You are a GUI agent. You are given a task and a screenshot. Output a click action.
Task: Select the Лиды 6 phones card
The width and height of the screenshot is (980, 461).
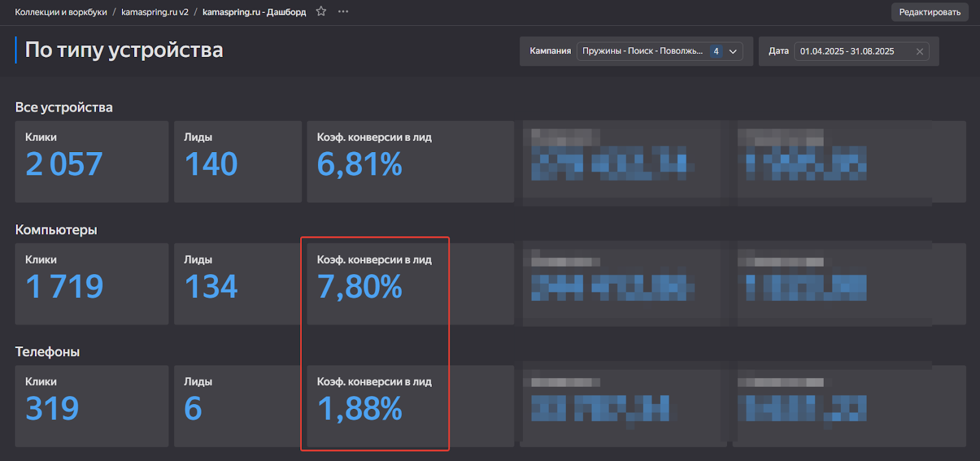coord(237,406)
